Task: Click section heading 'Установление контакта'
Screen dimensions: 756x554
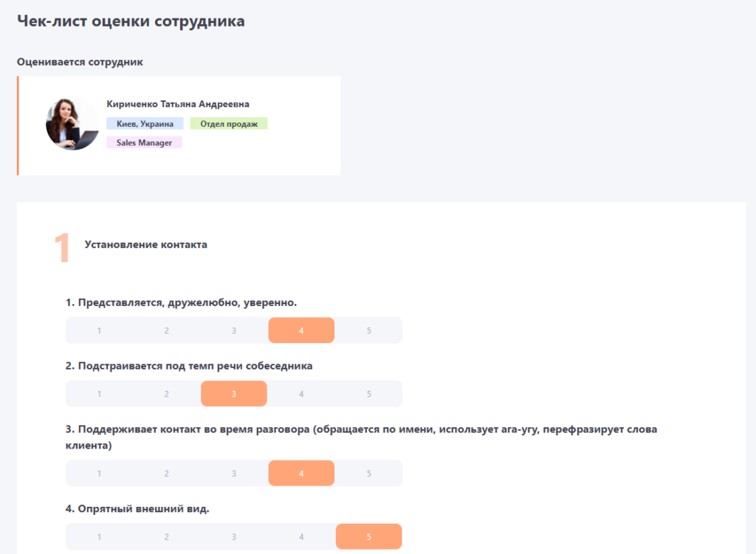Action: pyautogui.click(x=146, y=245)
